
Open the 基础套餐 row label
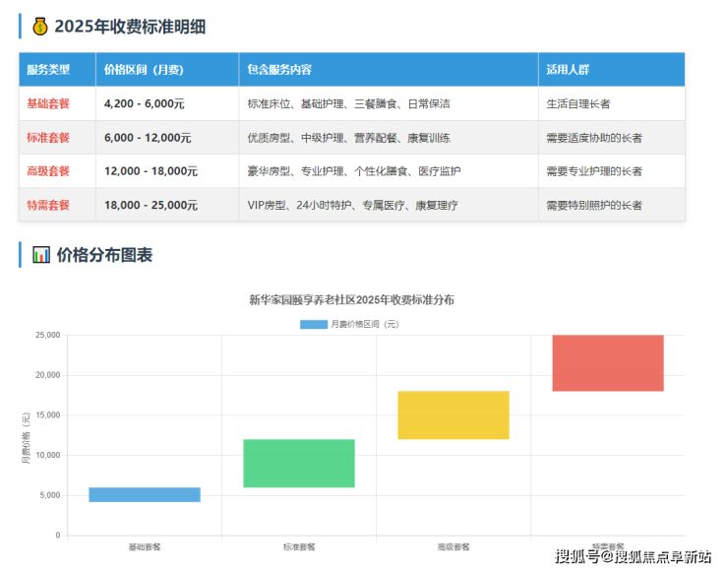(x=48, y=103)
